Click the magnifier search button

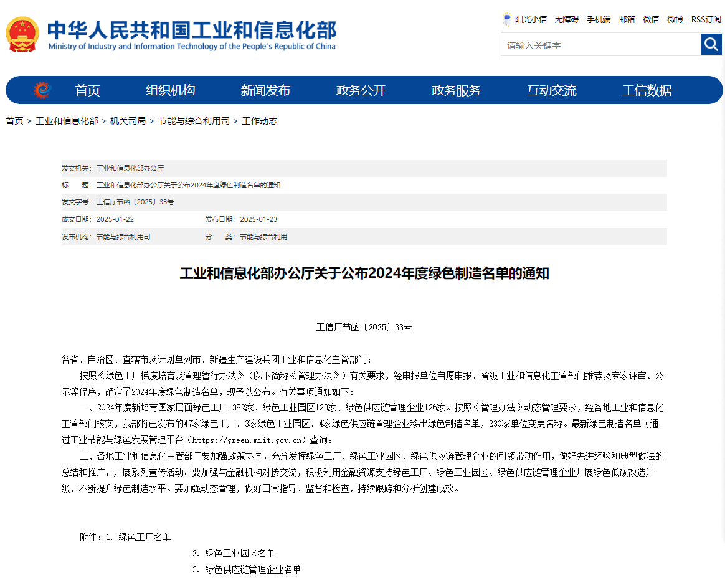[711, 44]
